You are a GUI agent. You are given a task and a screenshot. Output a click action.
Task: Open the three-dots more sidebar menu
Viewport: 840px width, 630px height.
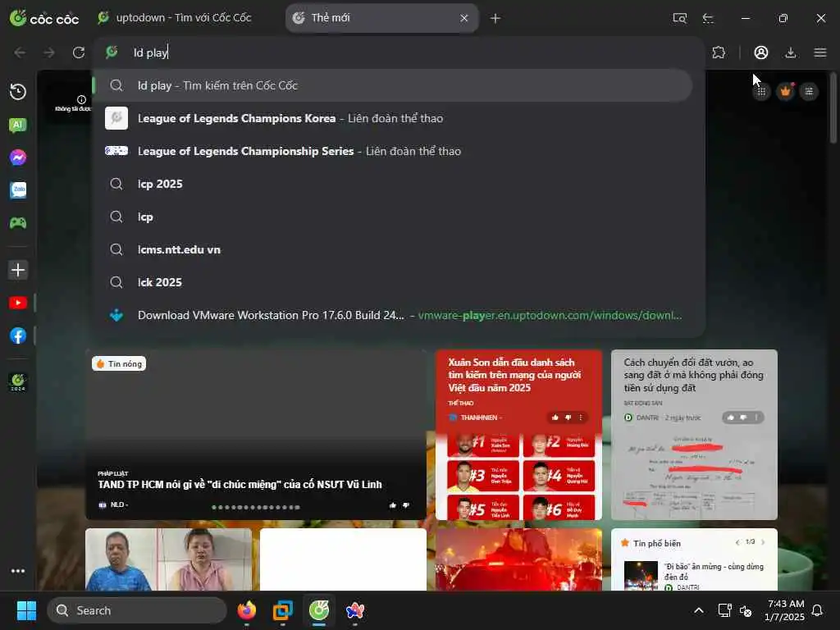pos(18,571)
